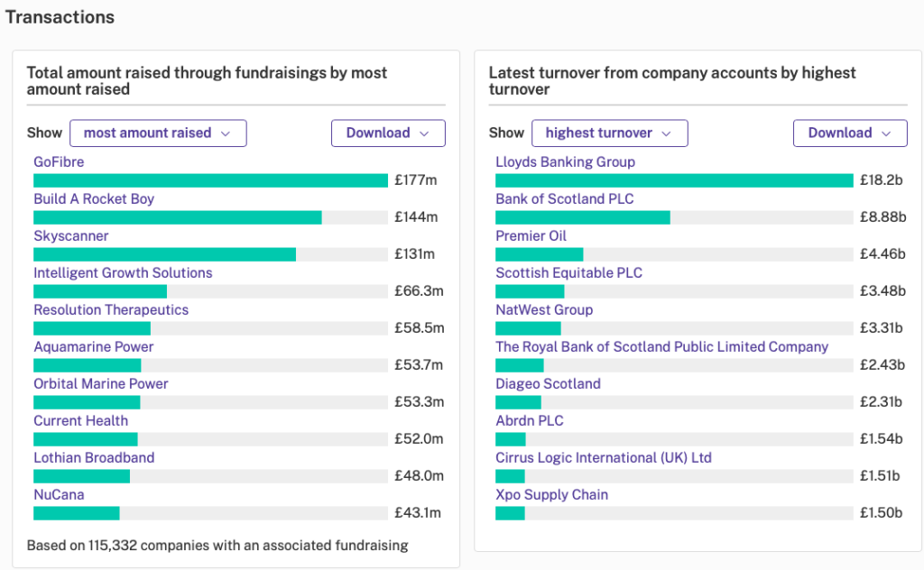Screen dimensions: 924x570
Task: Click the £52.0m value
Action: coord(419,439)
